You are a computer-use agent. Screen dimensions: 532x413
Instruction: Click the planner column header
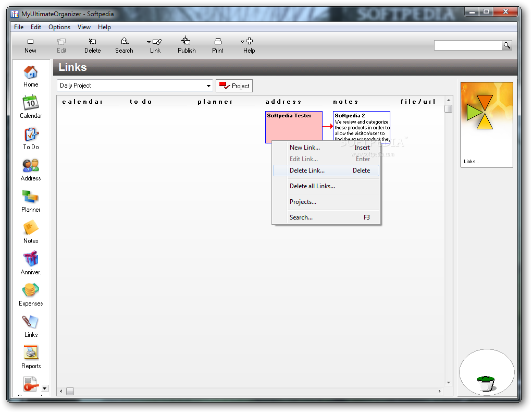point(215,102)
